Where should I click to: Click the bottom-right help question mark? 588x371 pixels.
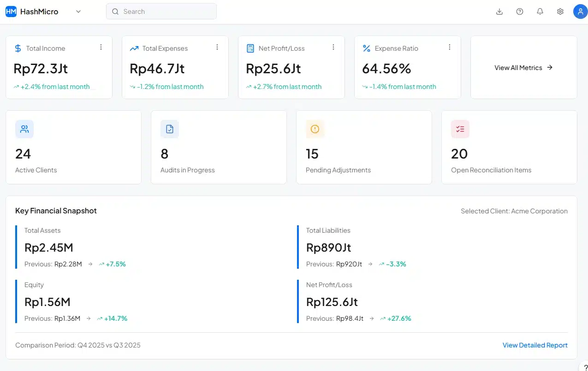tap(584, 367)
